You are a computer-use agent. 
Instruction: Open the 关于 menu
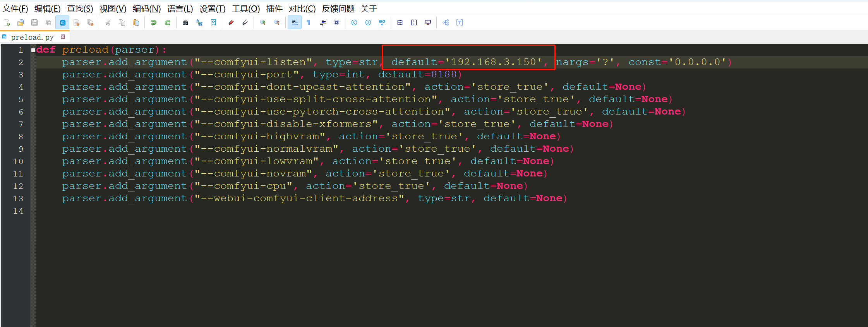pyautogui.click(x=369, y=9)
